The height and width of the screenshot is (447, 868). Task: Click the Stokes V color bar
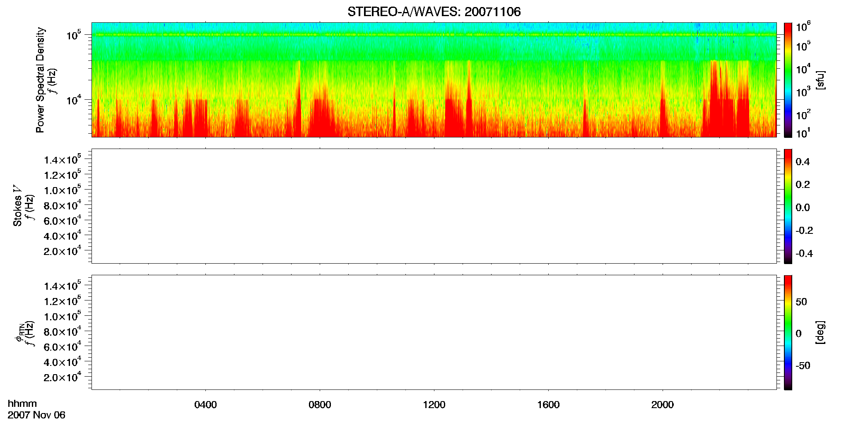click(788, 206)
